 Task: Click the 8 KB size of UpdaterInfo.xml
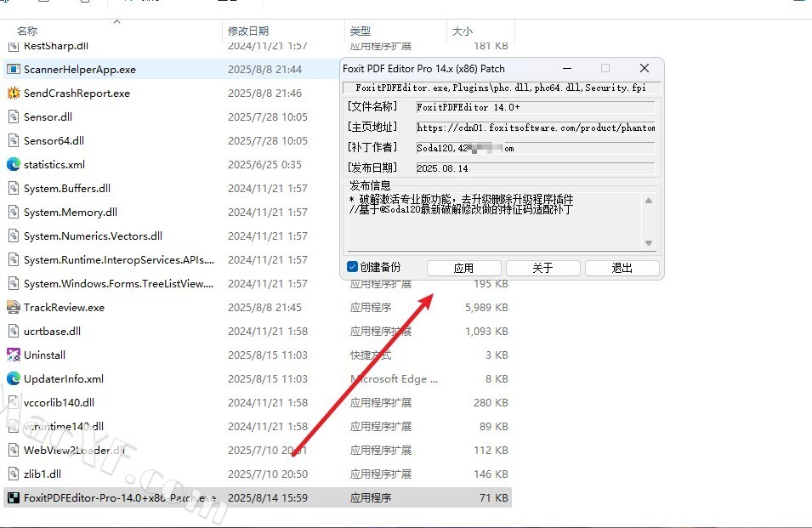pos(497,379)
